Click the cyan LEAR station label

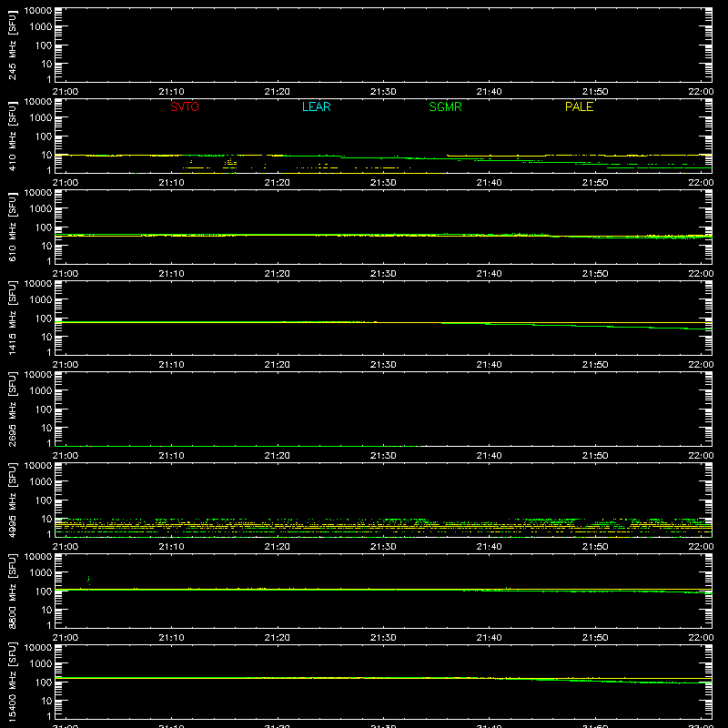316,106
